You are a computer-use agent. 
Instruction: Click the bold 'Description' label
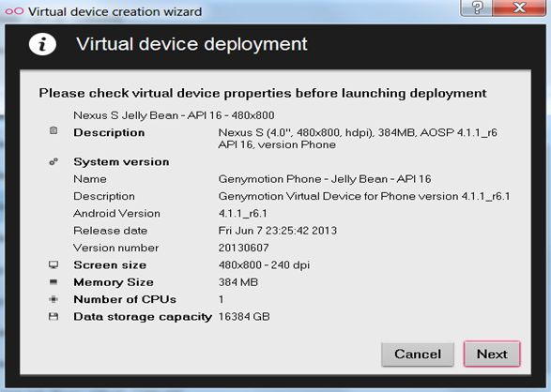click(109, 132)
